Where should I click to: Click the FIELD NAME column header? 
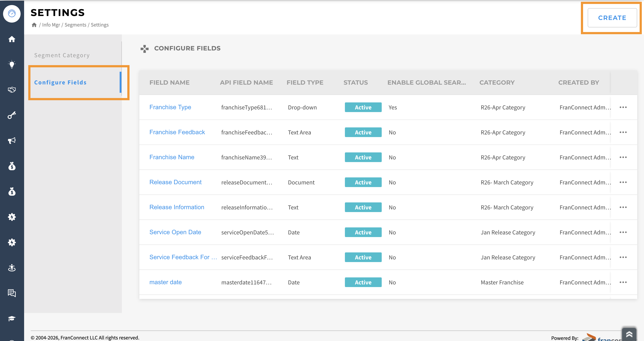click(x=169, y=82)
